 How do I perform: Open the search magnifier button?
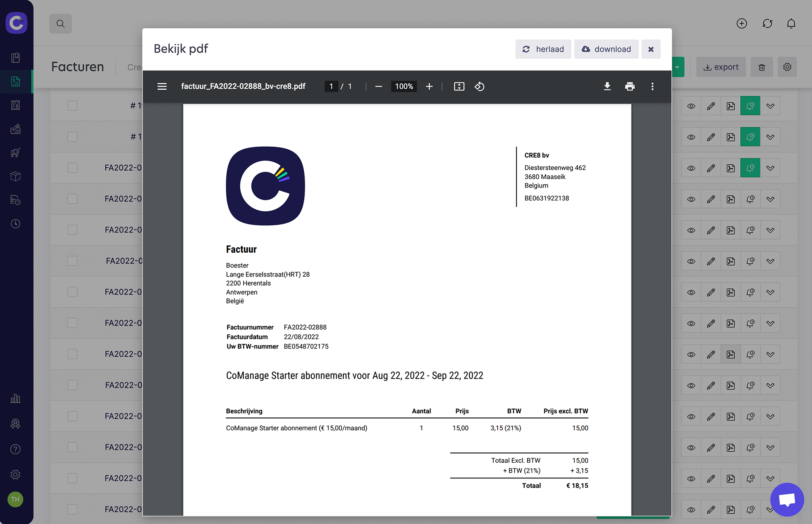pos(60,24)
